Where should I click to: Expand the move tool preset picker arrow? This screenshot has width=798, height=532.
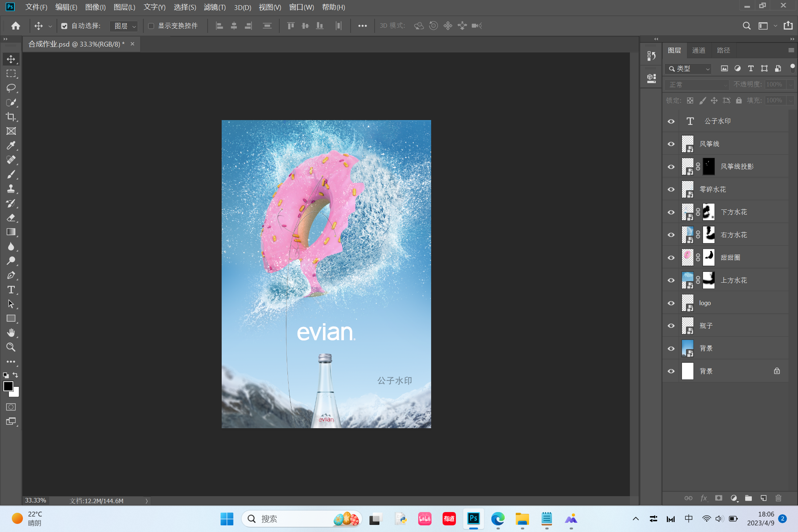pos(50,26)
